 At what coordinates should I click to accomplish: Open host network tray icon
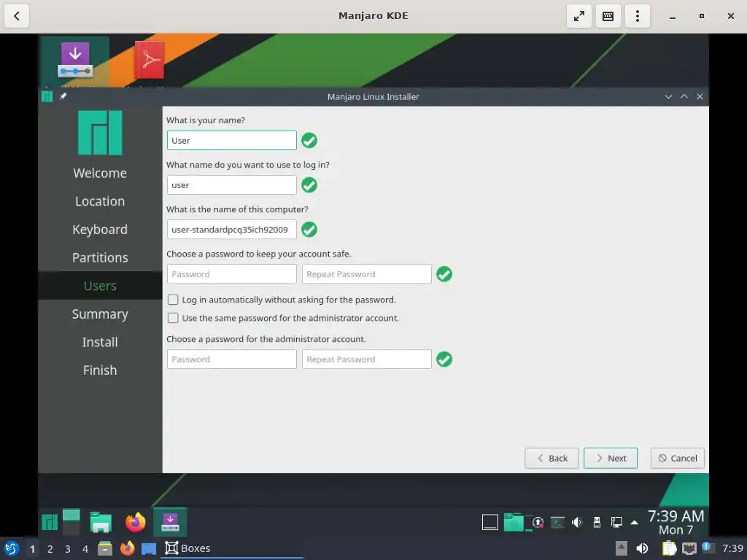[x=689, y=548]
